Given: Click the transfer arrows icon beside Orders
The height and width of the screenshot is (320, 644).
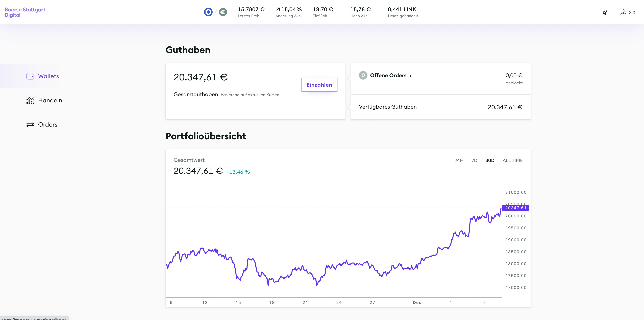Looking at the screenshot, I should (x=30, y=124).
